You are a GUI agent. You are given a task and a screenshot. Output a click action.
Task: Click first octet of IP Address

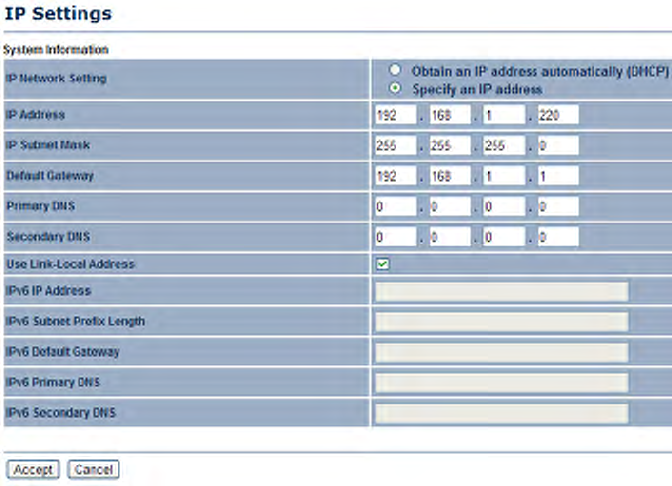tap(394, 115)
